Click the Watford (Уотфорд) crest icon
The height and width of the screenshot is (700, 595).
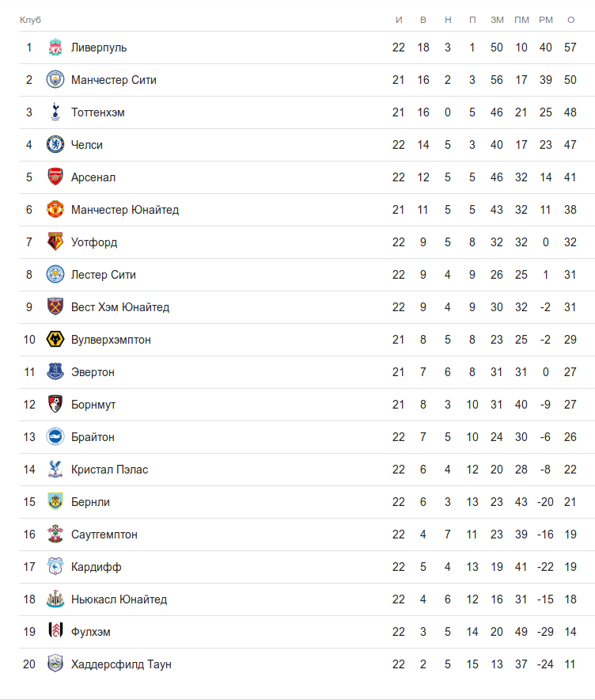pos(55,242)
